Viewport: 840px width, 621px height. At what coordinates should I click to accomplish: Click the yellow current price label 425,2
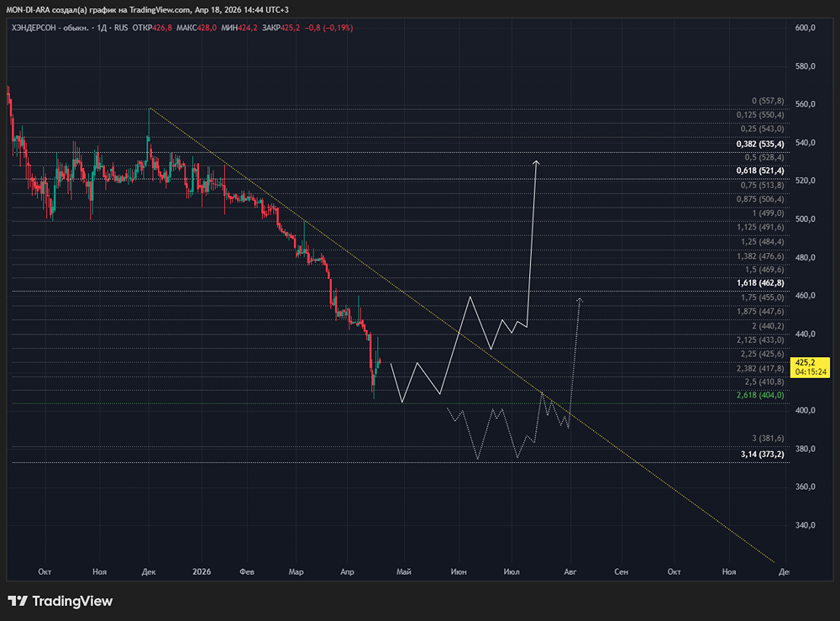click(810, 367)
